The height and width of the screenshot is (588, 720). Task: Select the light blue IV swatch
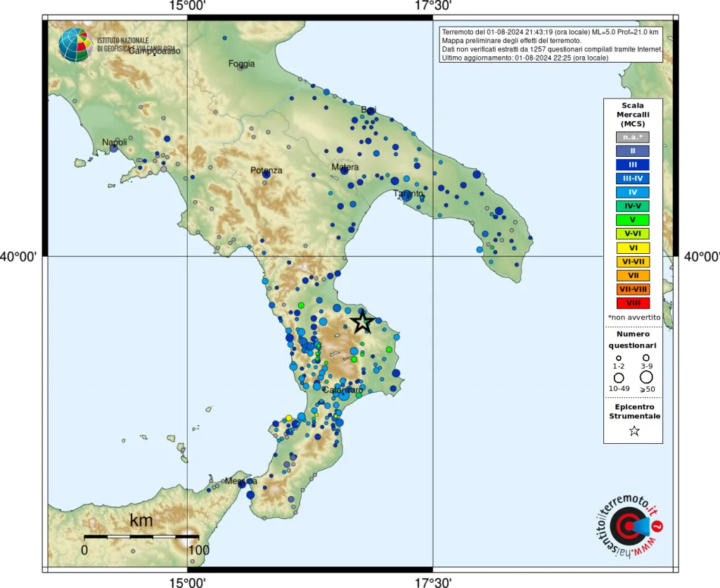[x=633, y=192]
